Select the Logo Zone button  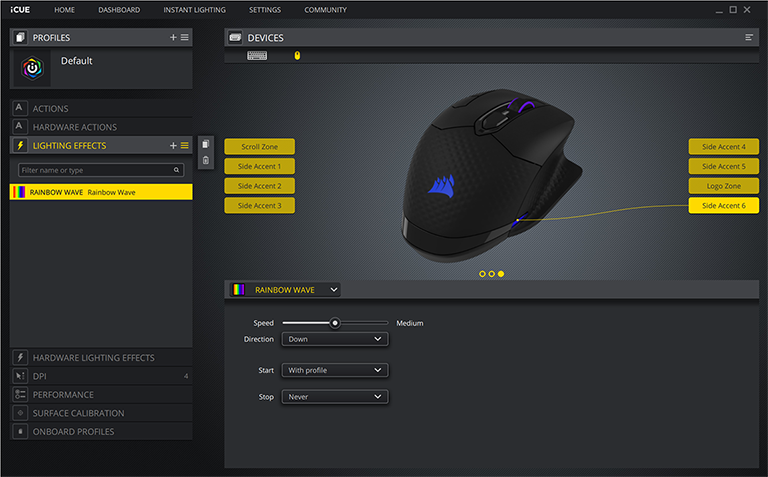click(724, 186)
